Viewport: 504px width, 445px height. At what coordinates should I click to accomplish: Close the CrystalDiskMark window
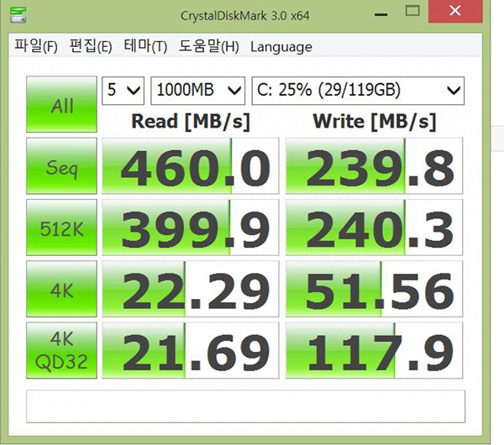[455, 12]
